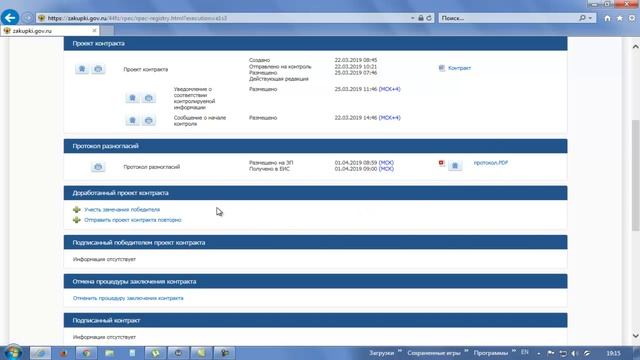Click the vertical scrollbar thumb

pyautogui.click(x=636, y=176)
